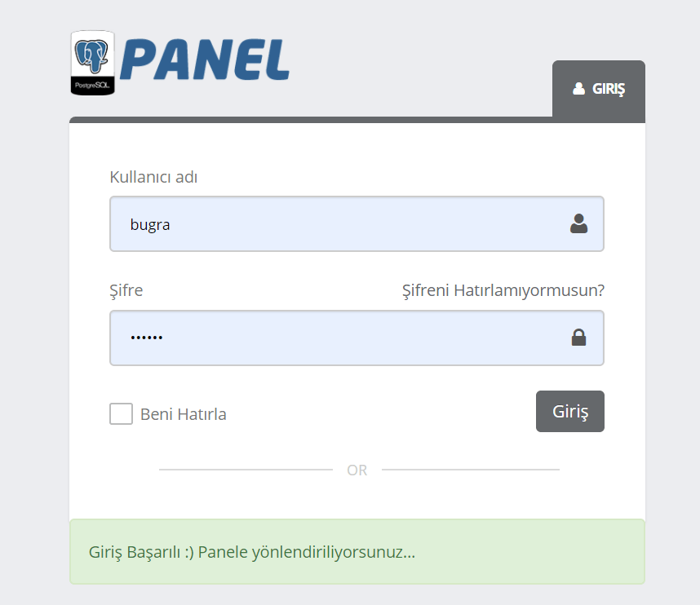700x605 pixels.
Task: Click the Kullanıcı adı label
Action: coord(153,177)
